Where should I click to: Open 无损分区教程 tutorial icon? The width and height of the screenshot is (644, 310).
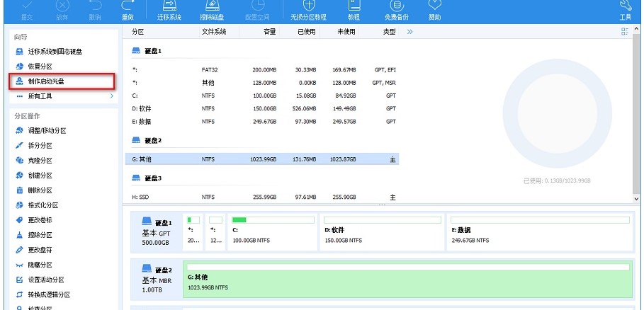point(308,10)
